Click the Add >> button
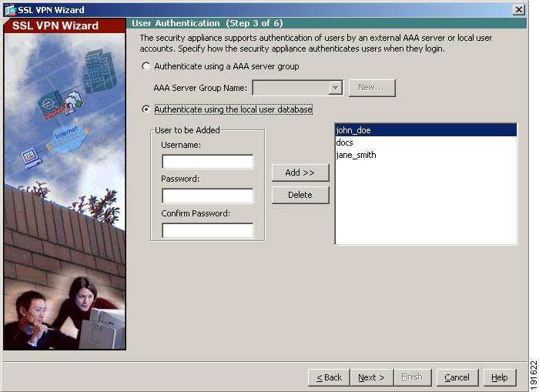 coord(300,173)
